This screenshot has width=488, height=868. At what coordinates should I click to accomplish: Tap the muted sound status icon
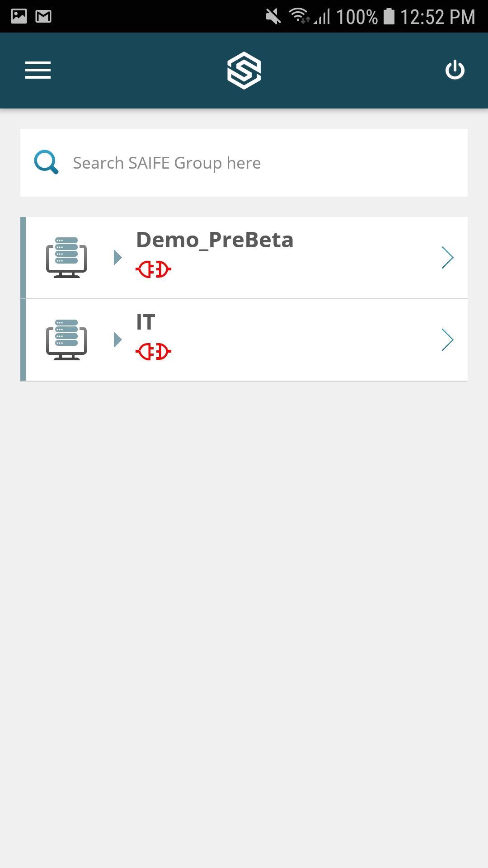273,17
